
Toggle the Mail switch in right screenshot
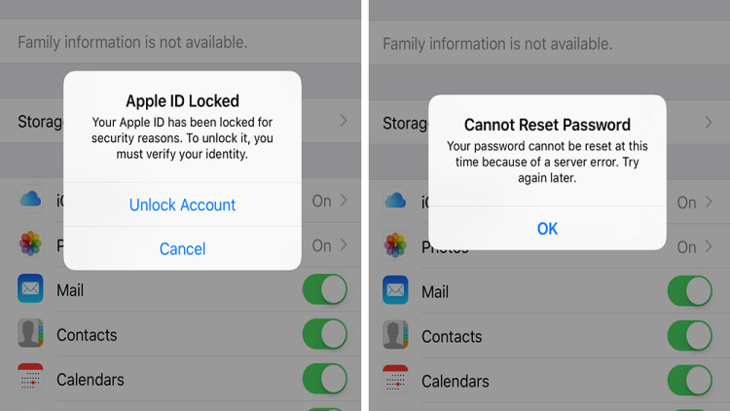tap(690, 291)
